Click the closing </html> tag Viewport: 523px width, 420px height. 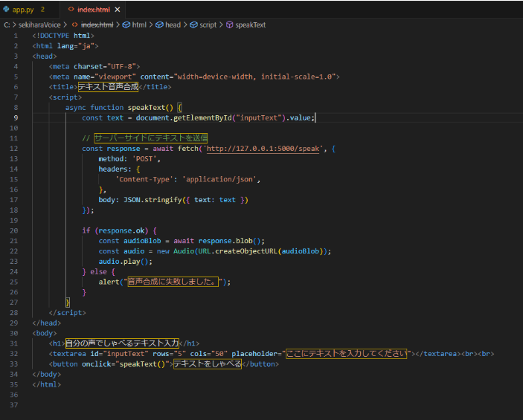pyautogui.click(x=47, y=384)
